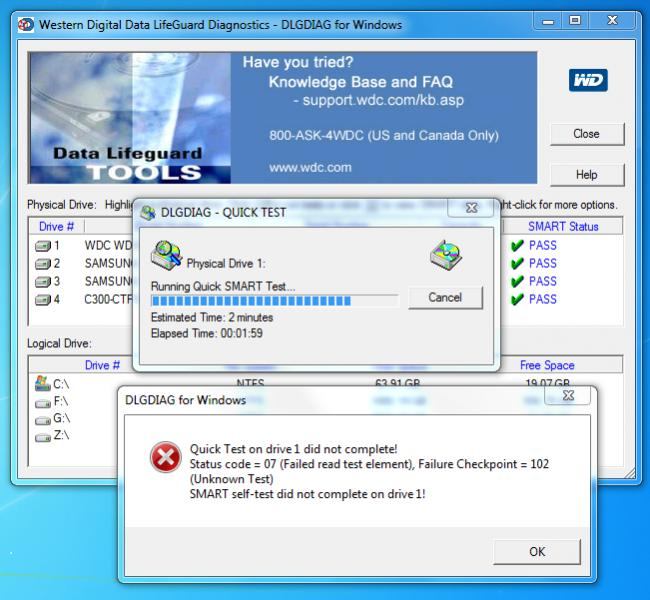650x600 pixels.
Task: Click C300-CTF model text in drive 4 row
Action: [x=109, y=299]
